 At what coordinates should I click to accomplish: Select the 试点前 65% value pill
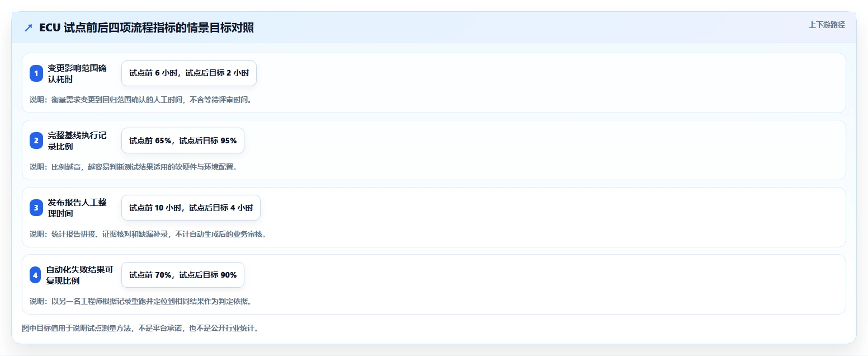click(x=183, y=140)
